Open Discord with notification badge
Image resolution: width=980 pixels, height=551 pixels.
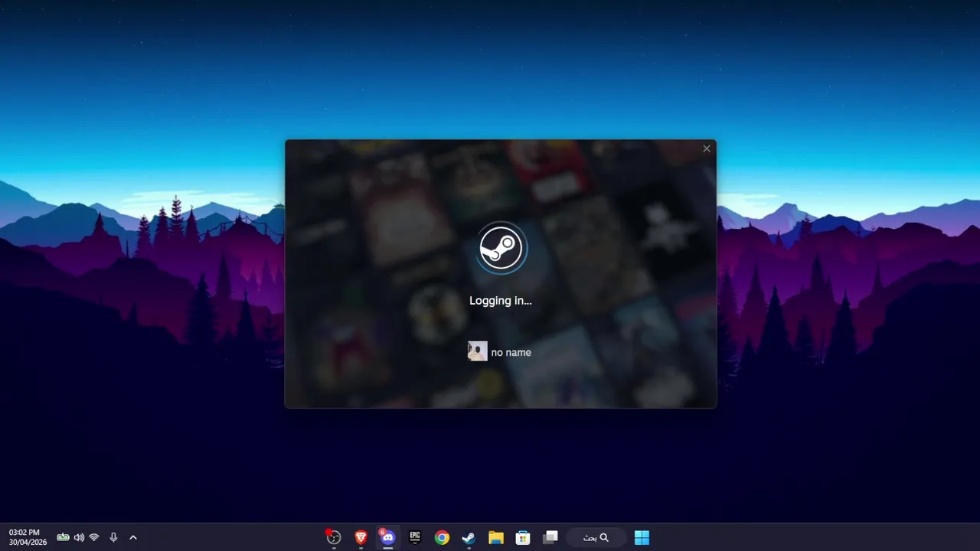(387, 537)
